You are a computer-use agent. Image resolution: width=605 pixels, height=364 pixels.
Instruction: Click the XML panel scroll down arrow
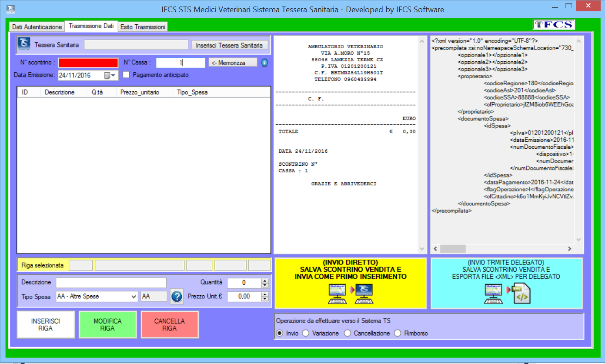tap(578, 240)
